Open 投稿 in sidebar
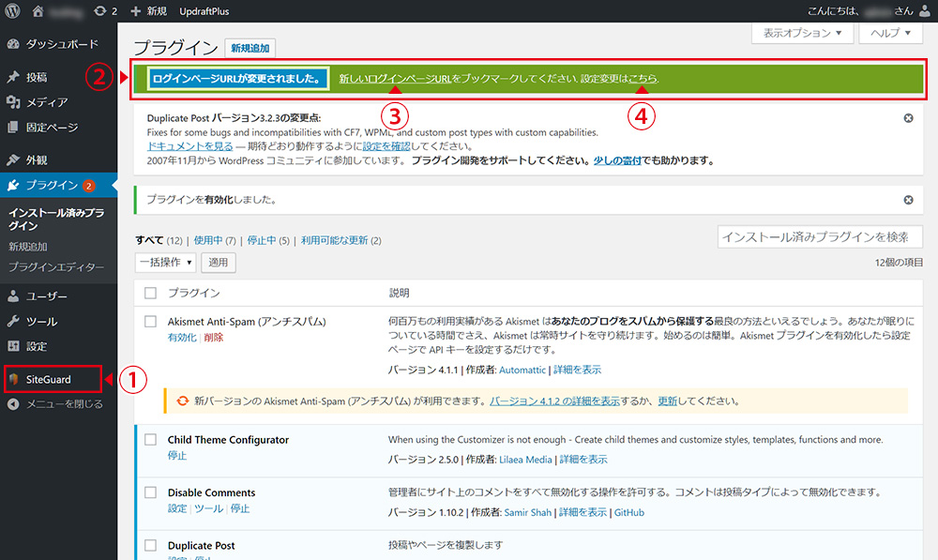Viewport: 938px width, 560px height. [x=37, y=77]
